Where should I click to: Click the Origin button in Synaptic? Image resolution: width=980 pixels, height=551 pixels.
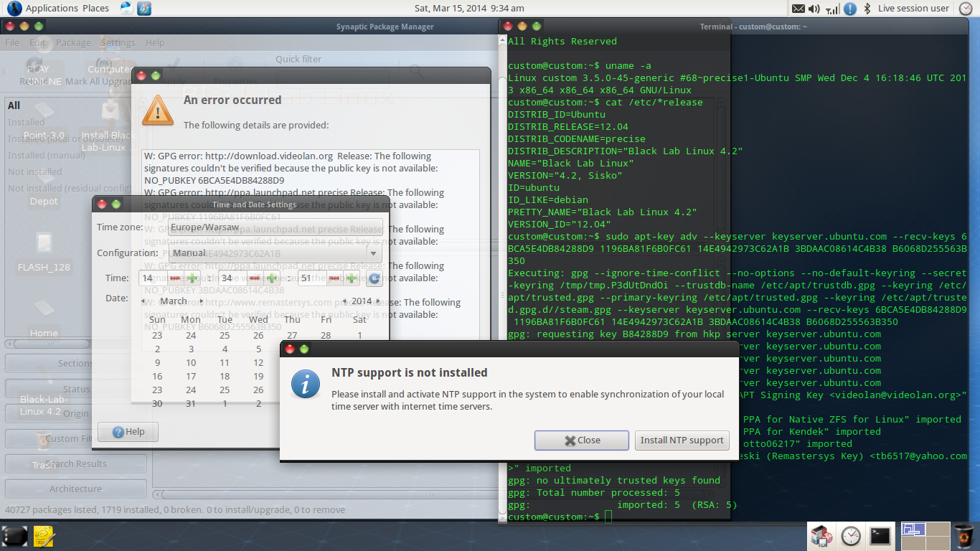pyautogui.click(x=75, y=413)
